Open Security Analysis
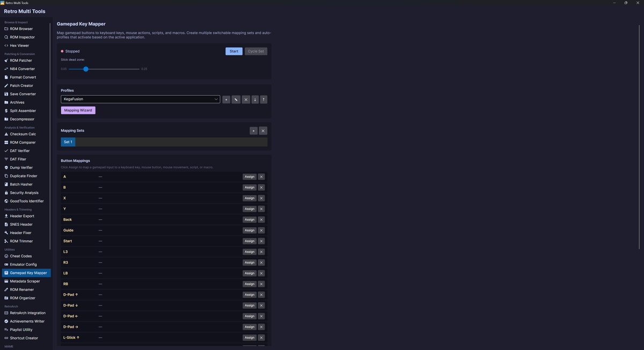 pyautogui.click(x=26, y=193)
